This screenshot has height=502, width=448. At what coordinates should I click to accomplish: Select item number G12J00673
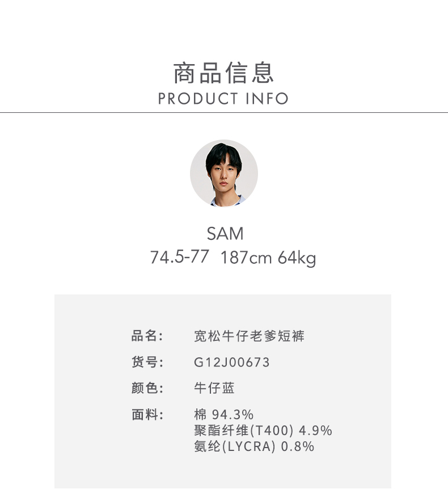[232, 362]
